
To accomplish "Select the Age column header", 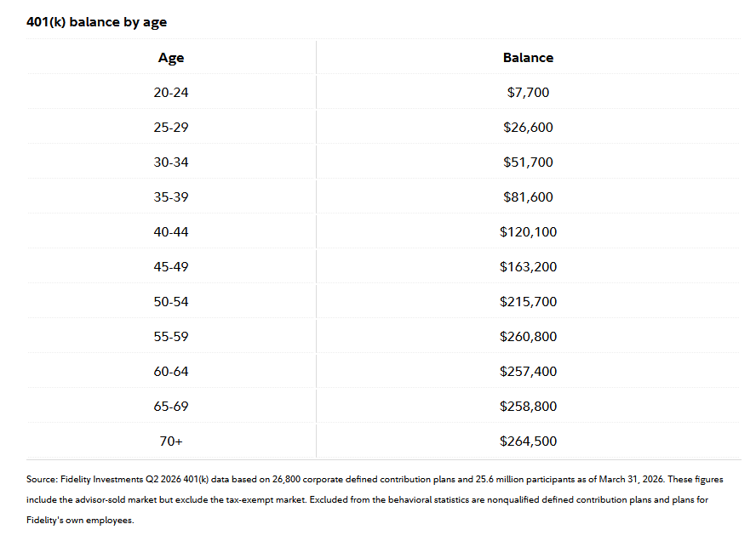I will (170, 58).
